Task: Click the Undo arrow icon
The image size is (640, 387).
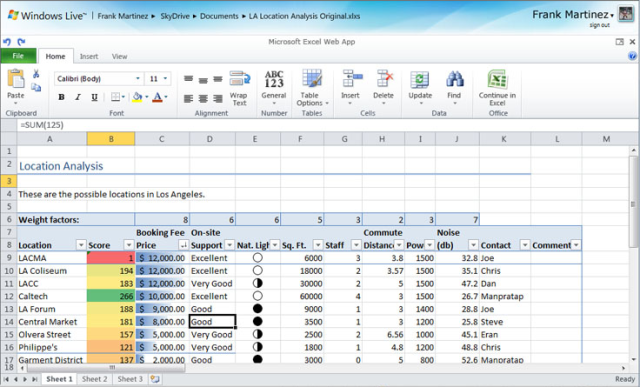Action: (7, 42)
